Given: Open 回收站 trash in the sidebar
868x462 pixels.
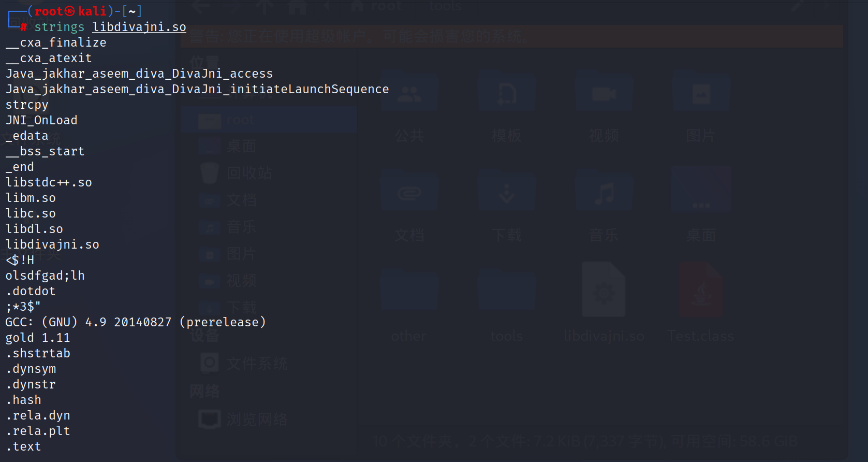Looking at the screenshot, I should click(x=269, y=173).
